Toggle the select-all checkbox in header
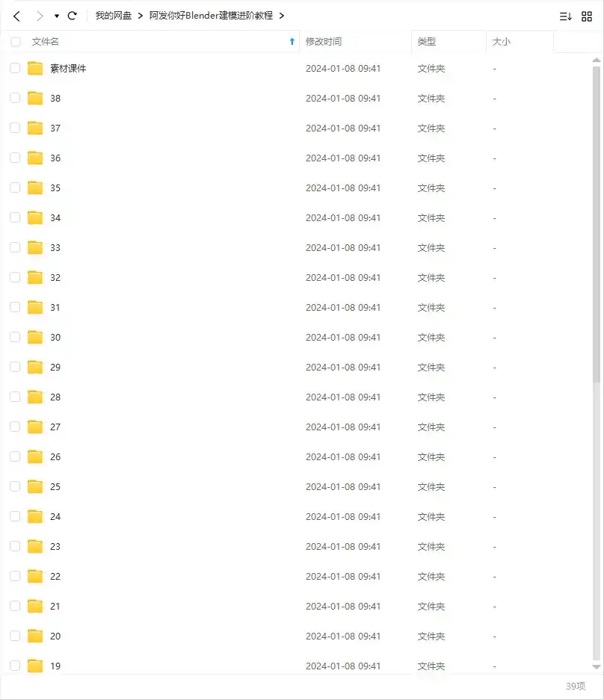The image size is (604, 700). [15, 42]
